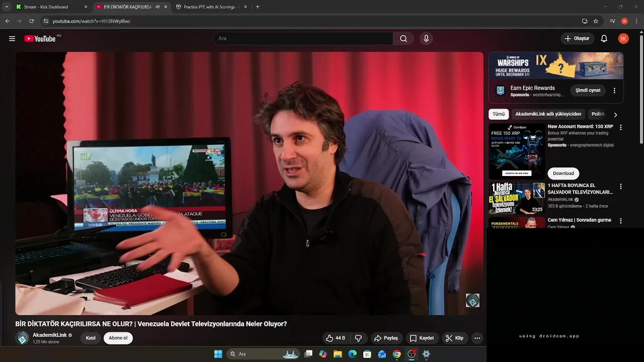Click Şimdi oynat on Warships ad
Image resolution: width=644 pixels, height=362 pixels.
point(588,90)
